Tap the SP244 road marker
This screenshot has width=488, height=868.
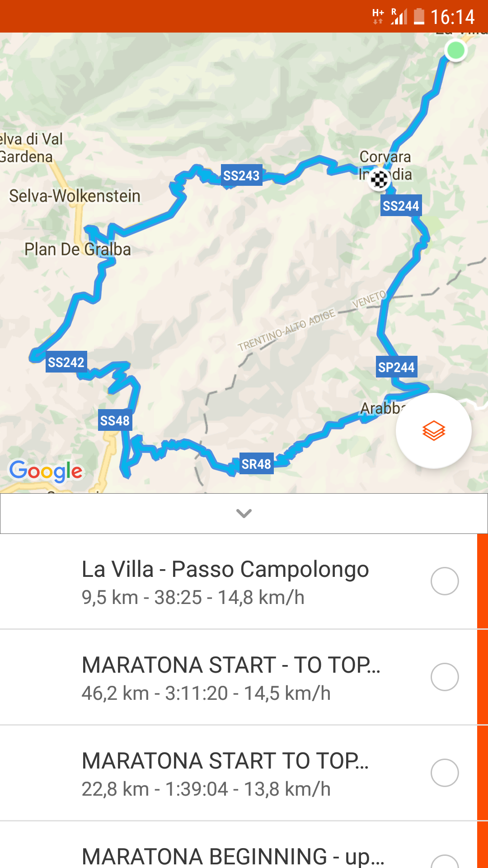click(396, 367)
